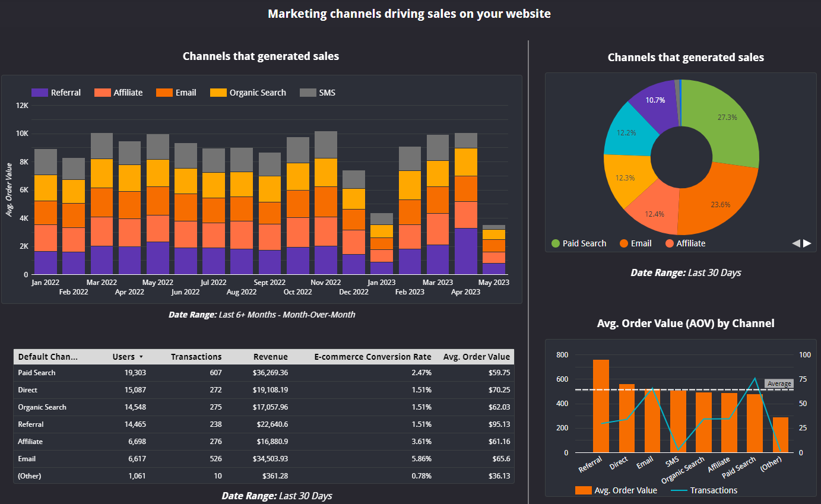Go to previous pie chart legend page
The height and width of the screenshot is (504, 821).
[x=796, y=243]
